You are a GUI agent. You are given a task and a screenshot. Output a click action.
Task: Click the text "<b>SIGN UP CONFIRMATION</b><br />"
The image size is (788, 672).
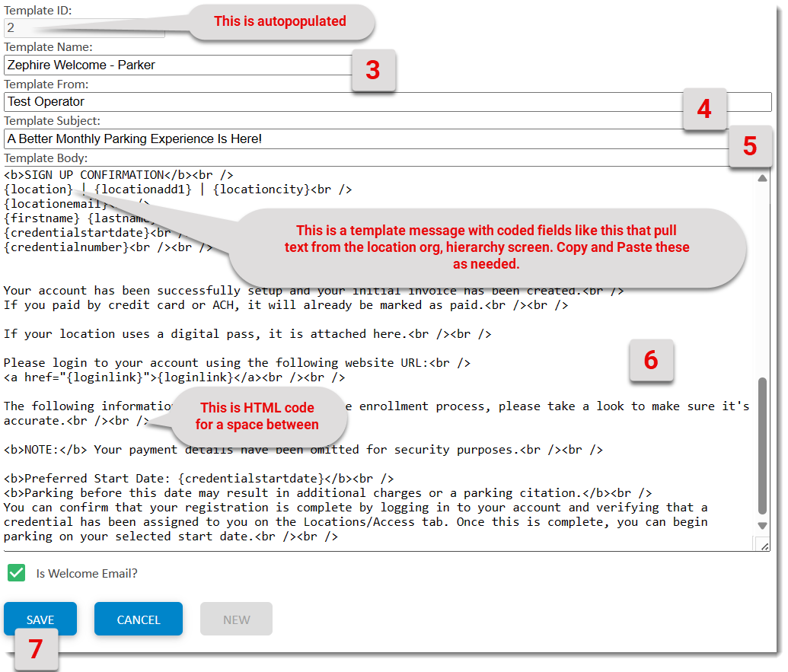pos(119,175)
